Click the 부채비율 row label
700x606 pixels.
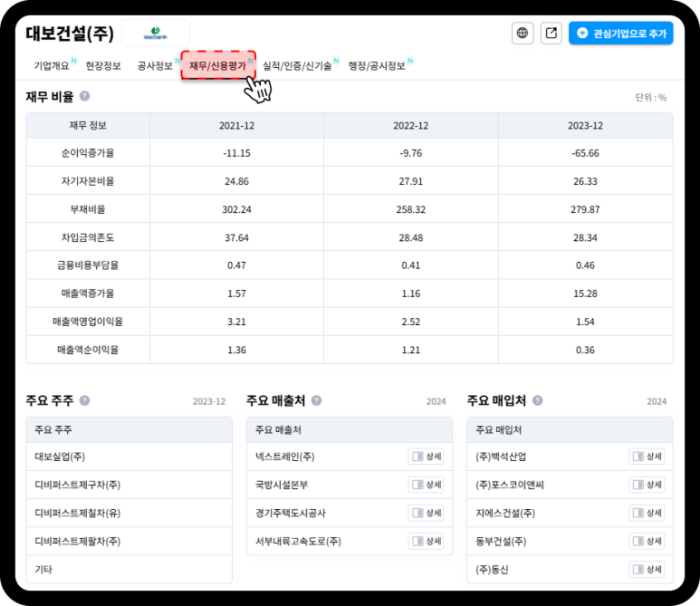tap(88, 209)
